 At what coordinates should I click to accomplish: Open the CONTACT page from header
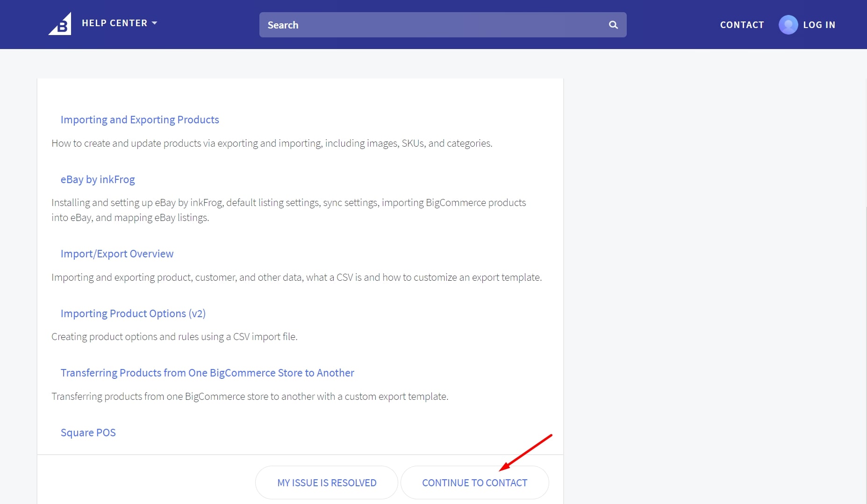tap(742, 25)
